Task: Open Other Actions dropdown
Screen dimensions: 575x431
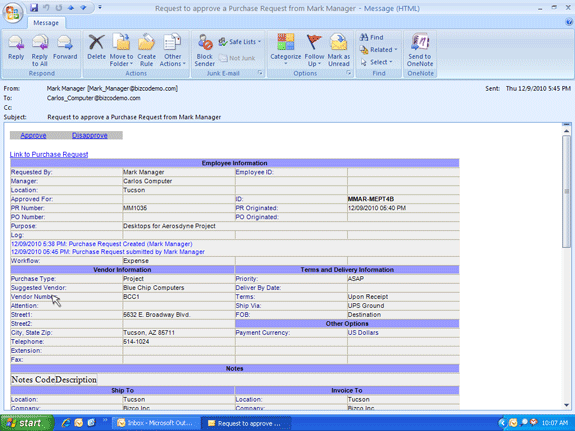Action: pyautogui.click(x=172, y=50)
